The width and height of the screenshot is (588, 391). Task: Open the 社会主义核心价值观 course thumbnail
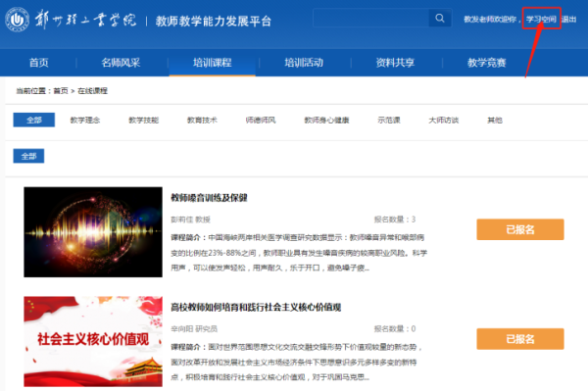click(x=93, y=342)
